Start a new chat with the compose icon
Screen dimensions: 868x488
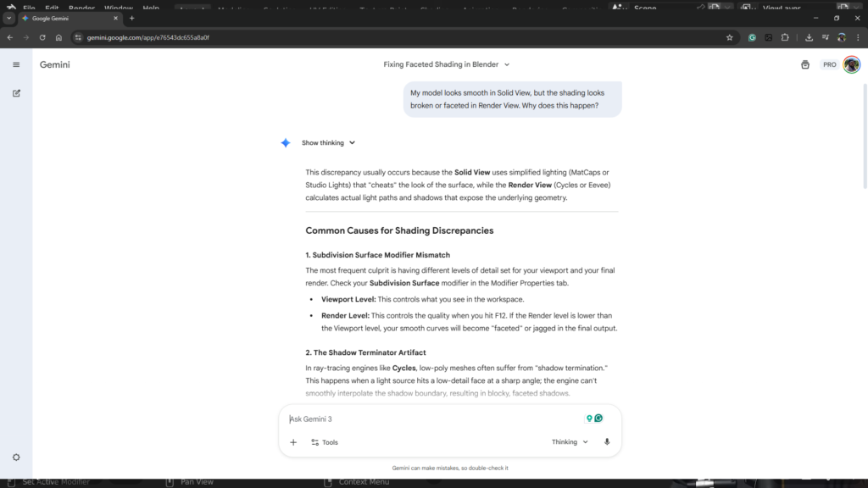16,93
